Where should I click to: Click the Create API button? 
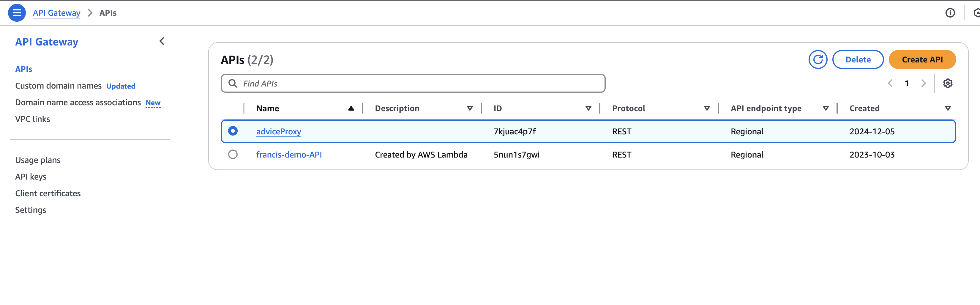coord(922,60)
